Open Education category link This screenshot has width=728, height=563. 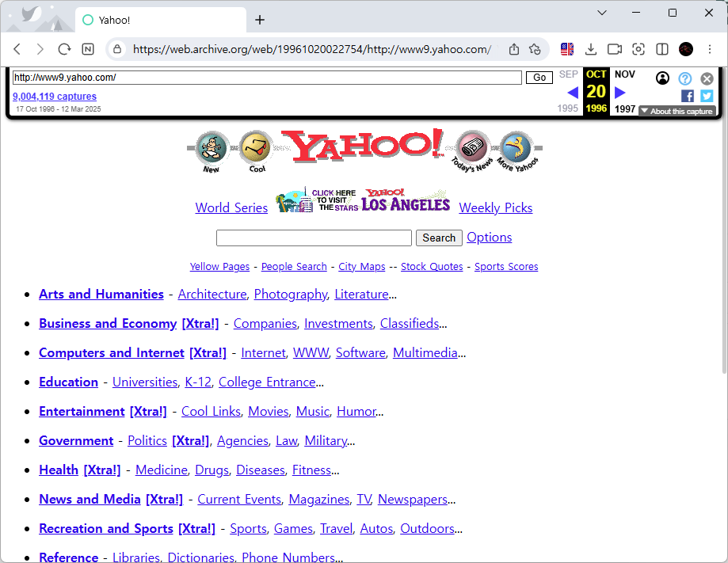pos(68,382)
